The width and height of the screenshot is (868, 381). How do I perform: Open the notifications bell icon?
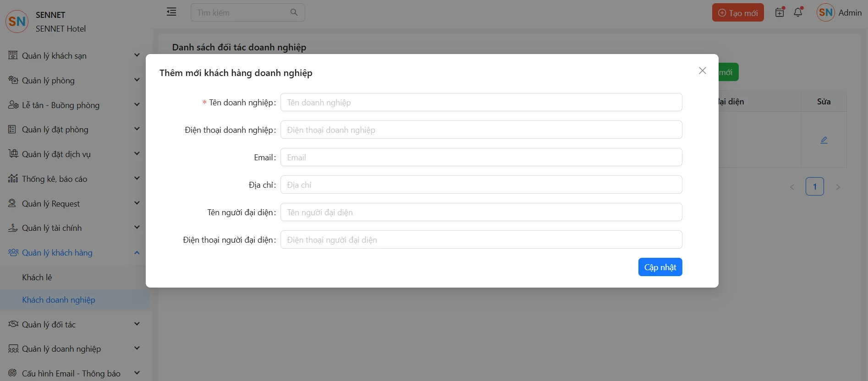(798, 12)
